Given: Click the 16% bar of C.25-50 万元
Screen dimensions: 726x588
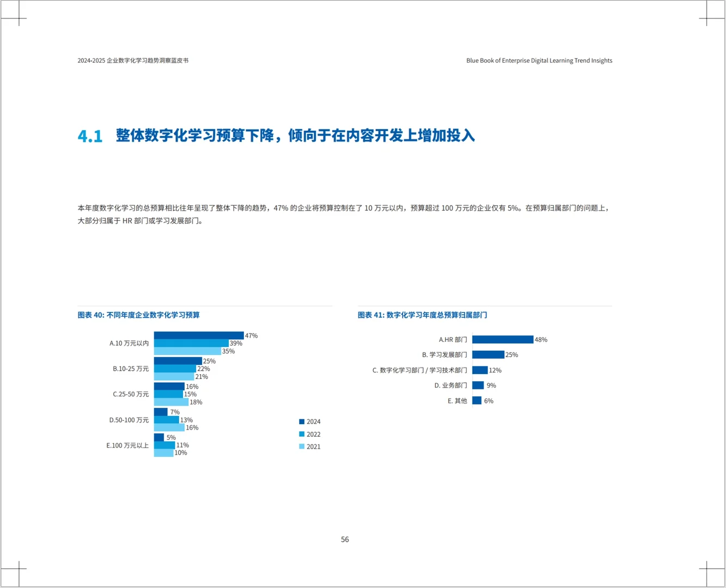Looking at the screenshot, I should point(169,386).
